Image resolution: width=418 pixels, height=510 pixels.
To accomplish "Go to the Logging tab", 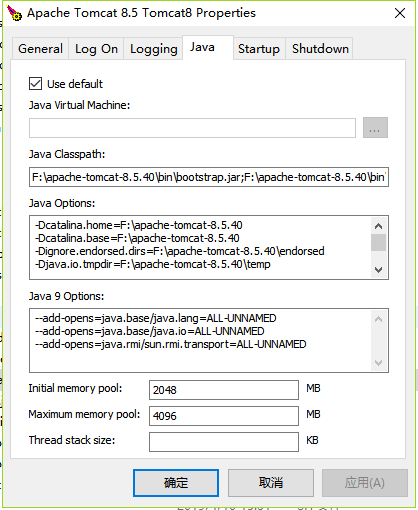I will 153,49.
